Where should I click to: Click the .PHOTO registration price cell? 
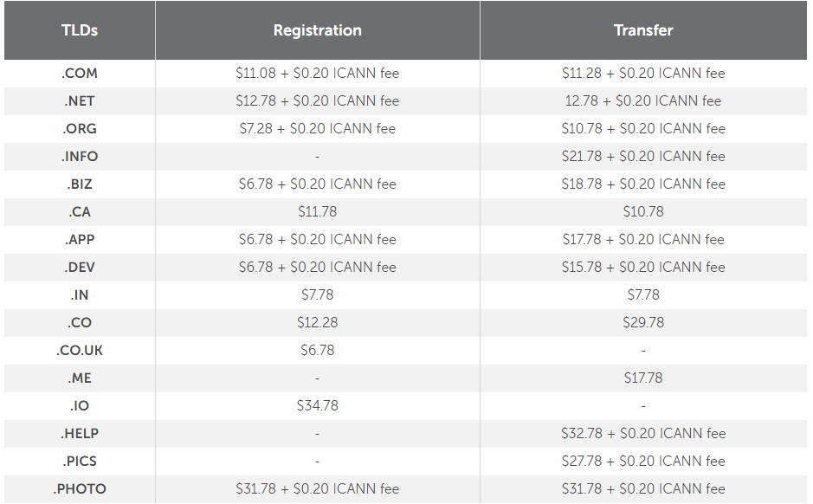tap(317, 489)
